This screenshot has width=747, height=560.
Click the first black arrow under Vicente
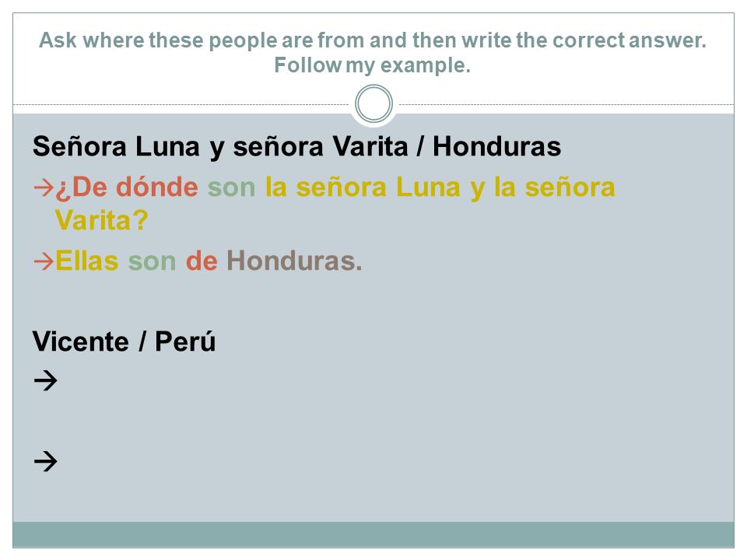point(46,380)
